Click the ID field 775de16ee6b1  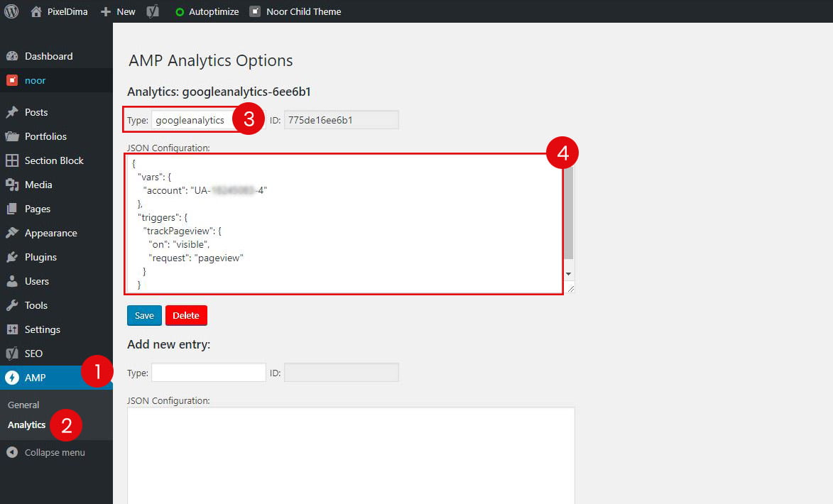click(341, 120)
